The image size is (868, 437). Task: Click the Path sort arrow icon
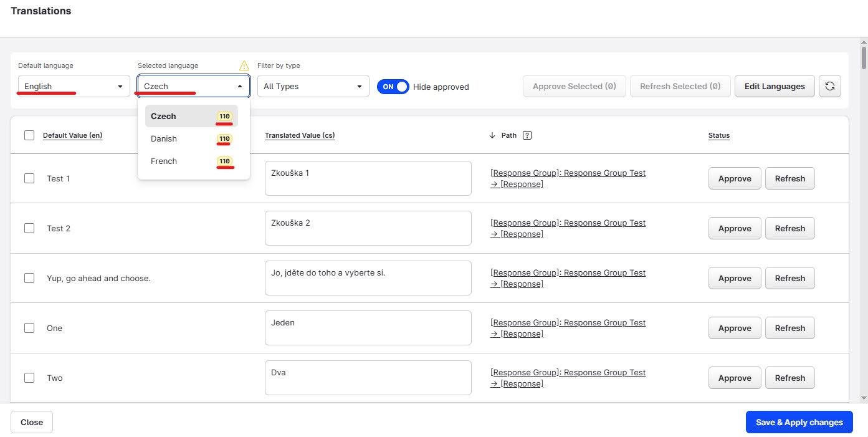pyautogui.click(x=492, y=135)
